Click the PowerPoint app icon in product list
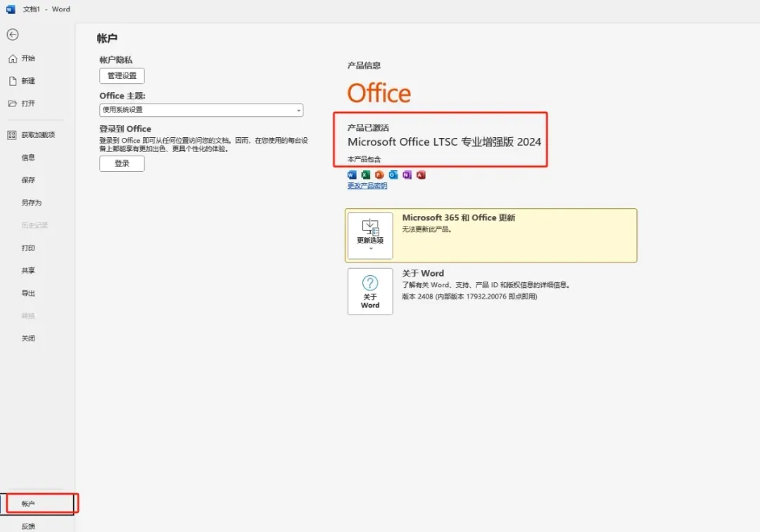The height and width of the screenshot is (532, 760). 379,175
